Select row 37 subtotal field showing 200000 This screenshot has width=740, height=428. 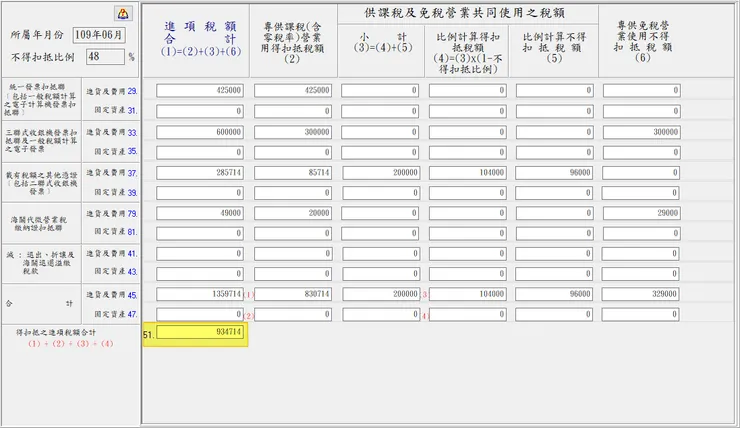[381, 173]
